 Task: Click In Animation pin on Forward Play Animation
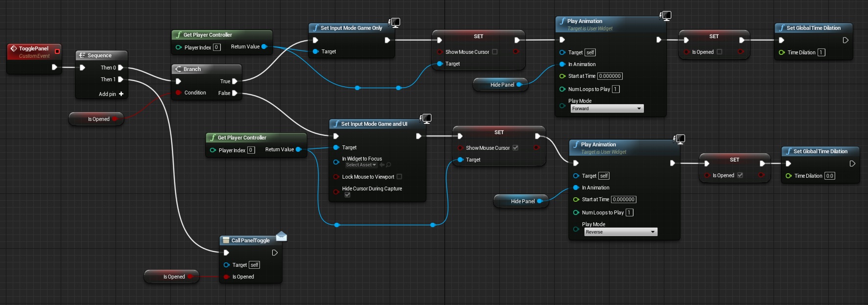(x=563, y=64)
